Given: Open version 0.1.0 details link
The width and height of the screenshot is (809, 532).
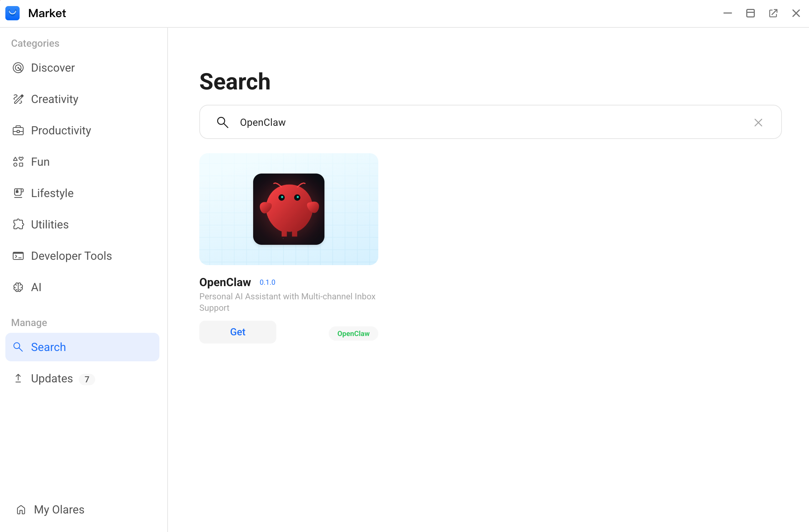Looking at the screenshot, I should tap(267, 282).
